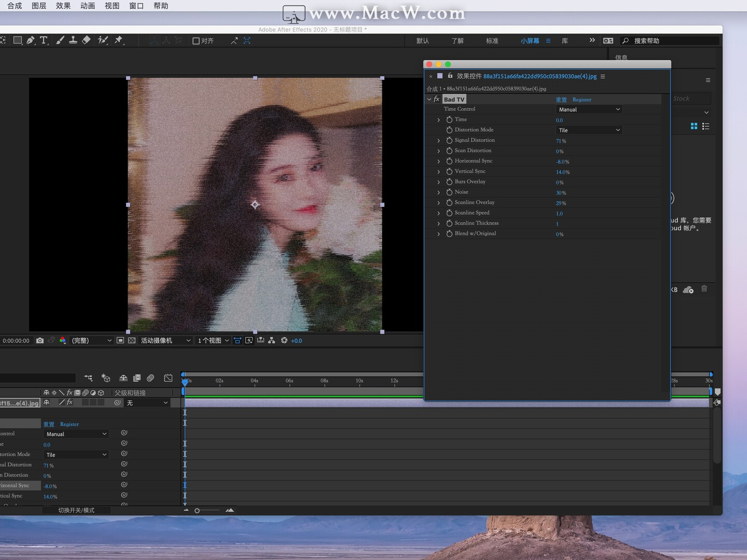Image resolution: width=747 pixels, height=560 pixels.
Task: Toggle the fx switch on the Bad TV effect
Action: point(436,99)
